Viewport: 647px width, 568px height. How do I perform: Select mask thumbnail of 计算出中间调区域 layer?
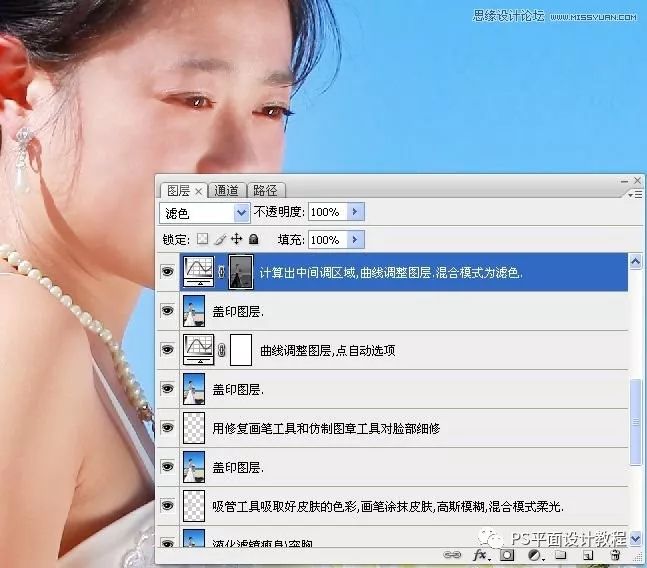click(x=241, y=272)
